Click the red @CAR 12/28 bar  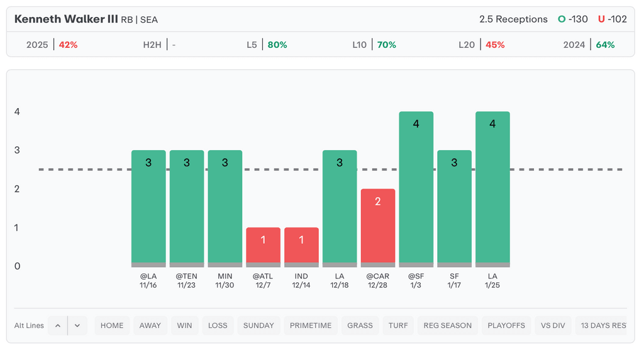(378, 226)
